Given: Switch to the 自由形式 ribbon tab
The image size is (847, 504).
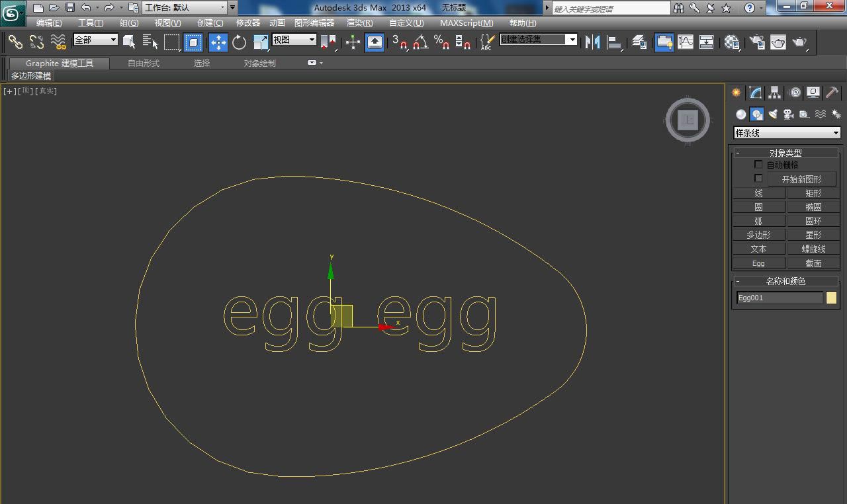Looking at the screenshot, I should coord(144,63).
